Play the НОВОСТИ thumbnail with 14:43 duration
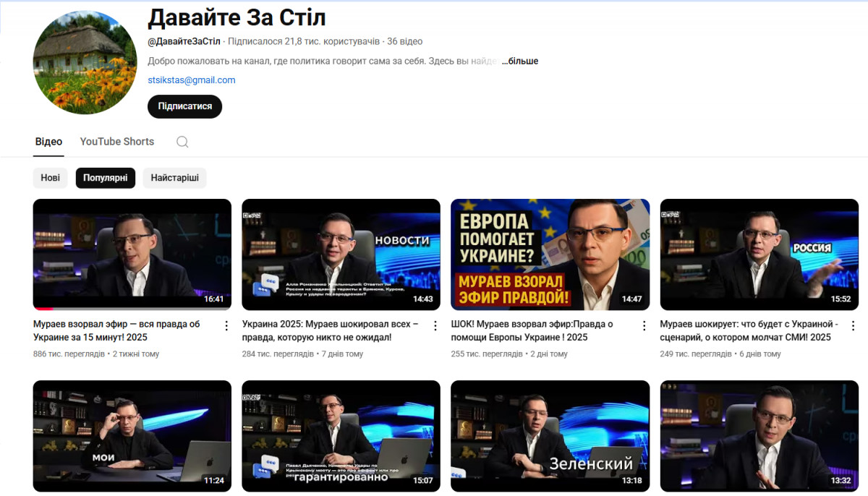Screen dimensions: 868x496 [x=341, y=255]
